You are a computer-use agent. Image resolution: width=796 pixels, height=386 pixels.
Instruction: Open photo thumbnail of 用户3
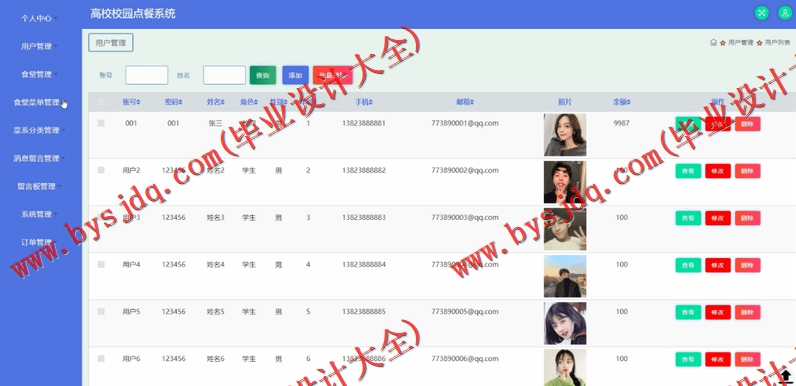pos(565,230)
